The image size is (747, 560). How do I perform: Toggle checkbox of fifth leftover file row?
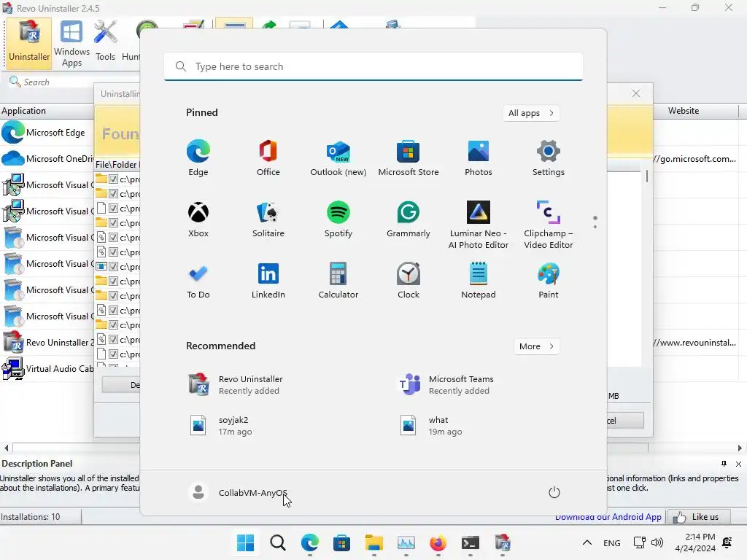click(x=113, y=237)
